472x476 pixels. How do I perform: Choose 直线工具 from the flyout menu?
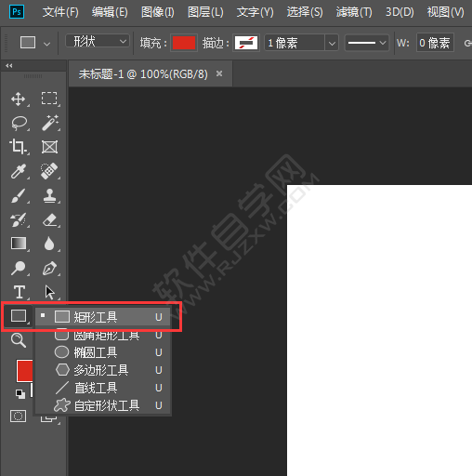(x=103, y=388)
